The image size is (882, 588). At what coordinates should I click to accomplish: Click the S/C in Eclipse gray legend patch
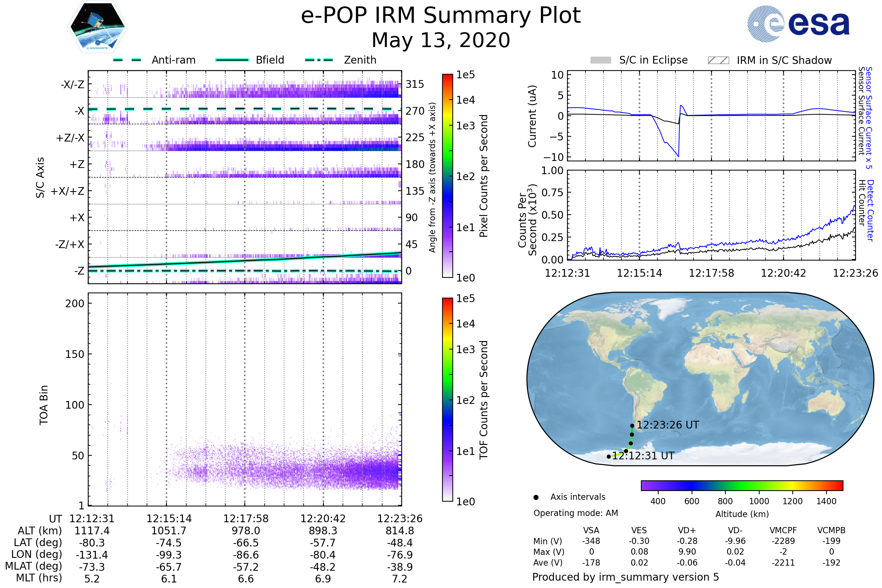point(600,60)
